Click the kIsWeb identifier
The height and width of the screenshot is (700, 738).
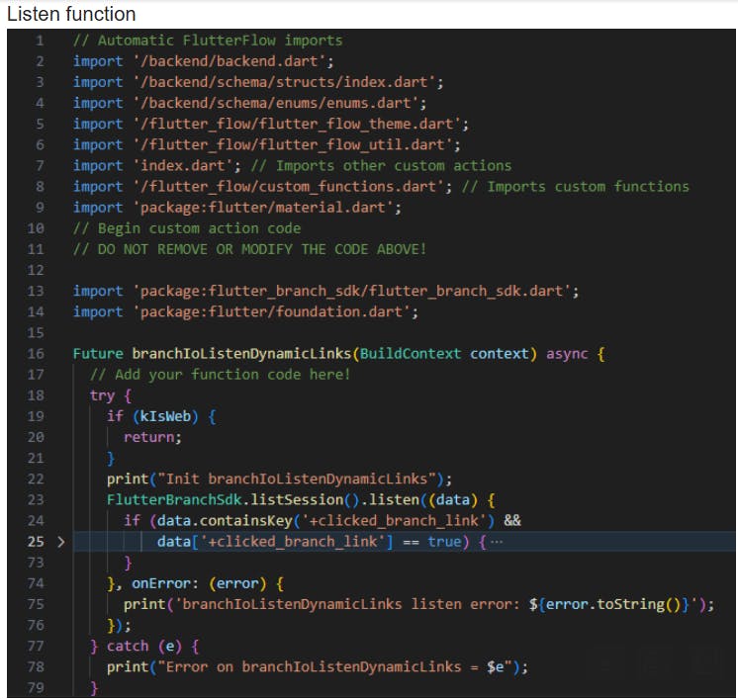[x=166, y=416]
